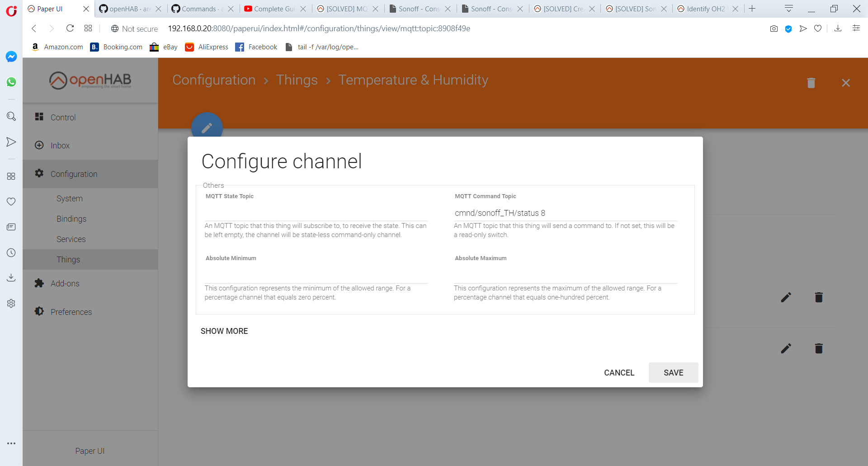This screenshot has height=466, width=868.
Task: Open Easy Setup sliders icon
Action: pos(856,28)
